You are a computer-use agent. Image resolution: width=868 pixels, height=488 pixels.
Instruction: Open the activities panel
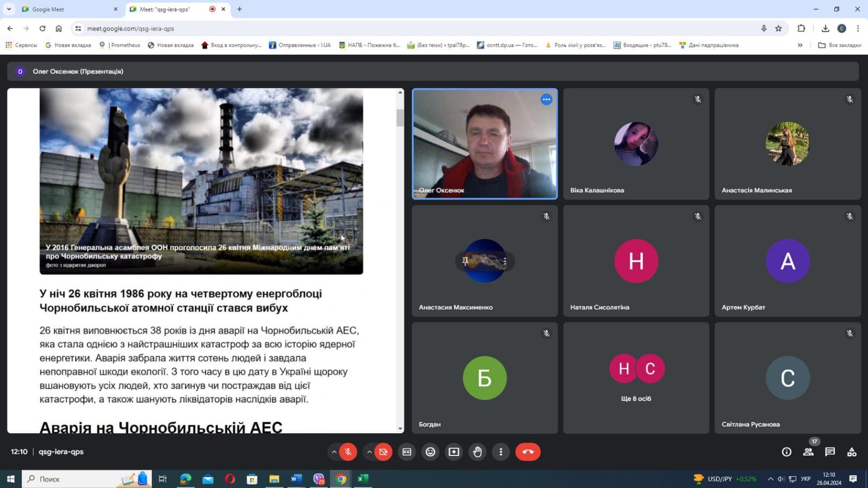point(852,452)
